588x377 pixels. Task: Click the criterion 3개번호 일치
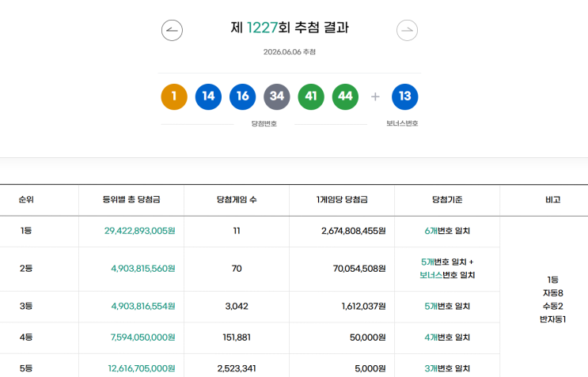click(447, 368)
